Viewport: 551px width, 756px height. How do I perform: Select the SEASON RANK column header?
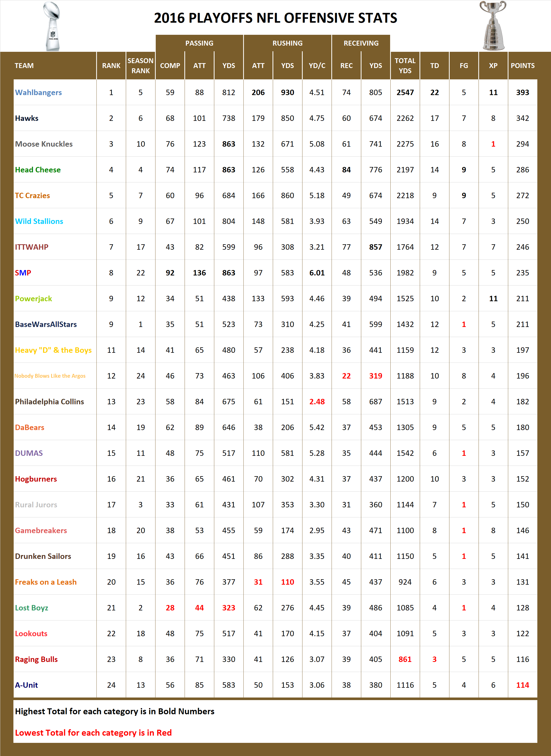140,66
